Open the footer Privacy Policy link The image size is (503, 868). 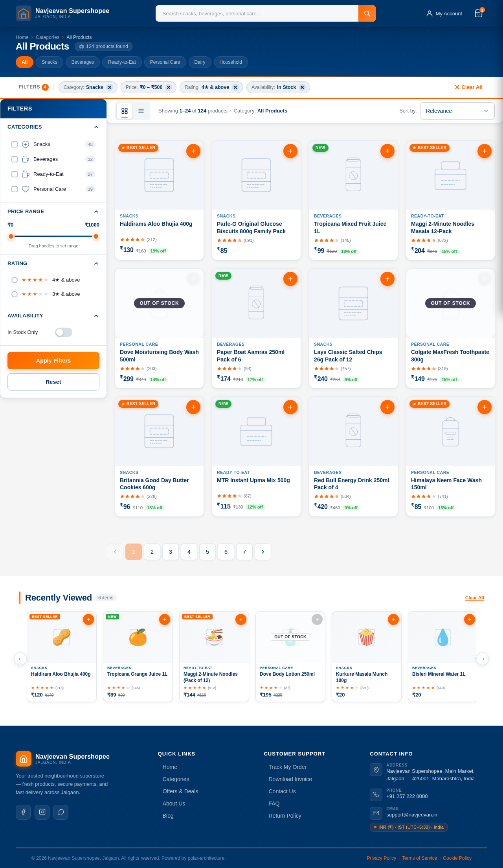point(381,858)
